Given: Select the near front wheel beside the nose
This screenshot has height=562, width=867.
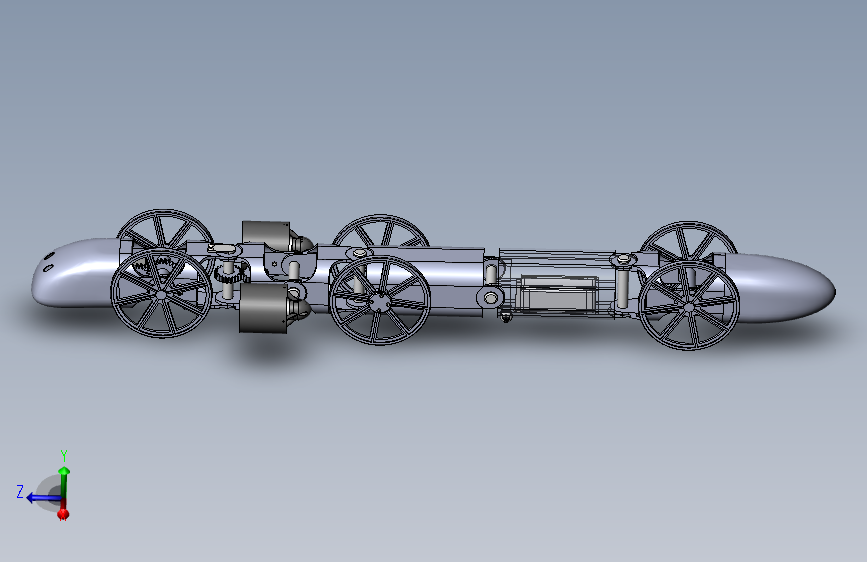Looking at the screenshot, I should pyautogui.click(x=161, y=294).
